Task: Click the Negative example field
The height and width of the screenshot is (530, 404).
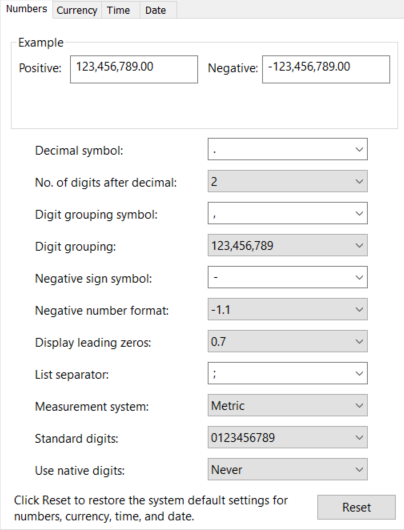Action: pos(326,69)
